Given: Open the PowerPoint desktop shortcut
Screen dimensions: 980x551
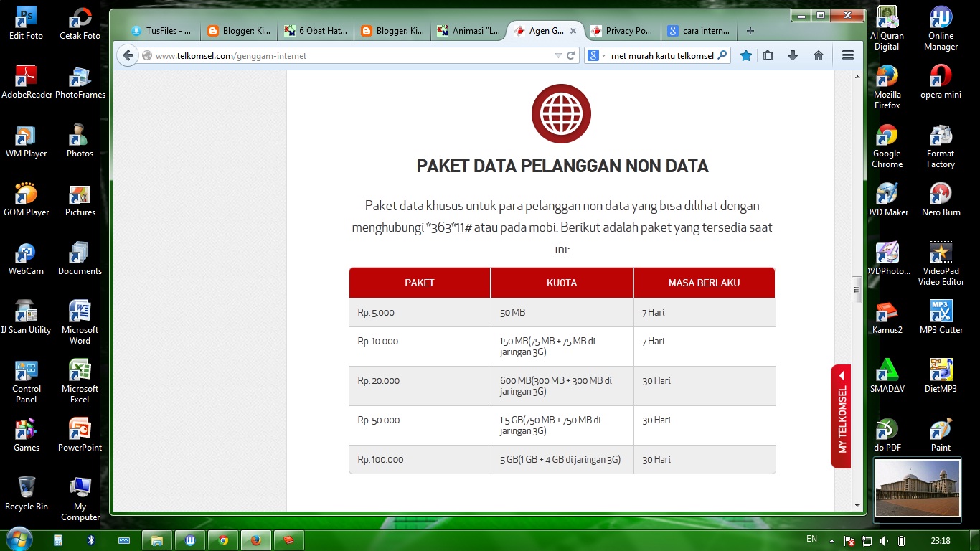Looking at the screenshot, I should point(80,435).
